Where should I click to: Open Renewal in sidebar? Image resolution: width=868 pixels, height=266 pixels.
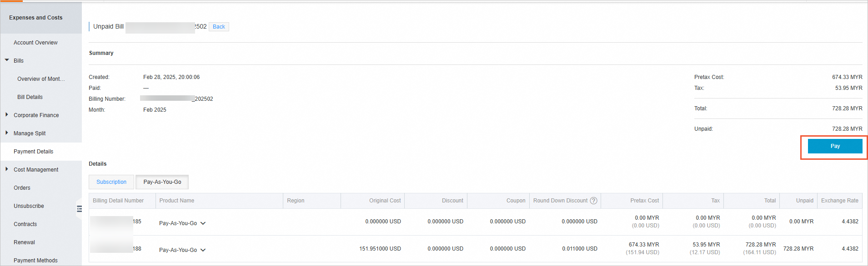[x=24, y=242]
